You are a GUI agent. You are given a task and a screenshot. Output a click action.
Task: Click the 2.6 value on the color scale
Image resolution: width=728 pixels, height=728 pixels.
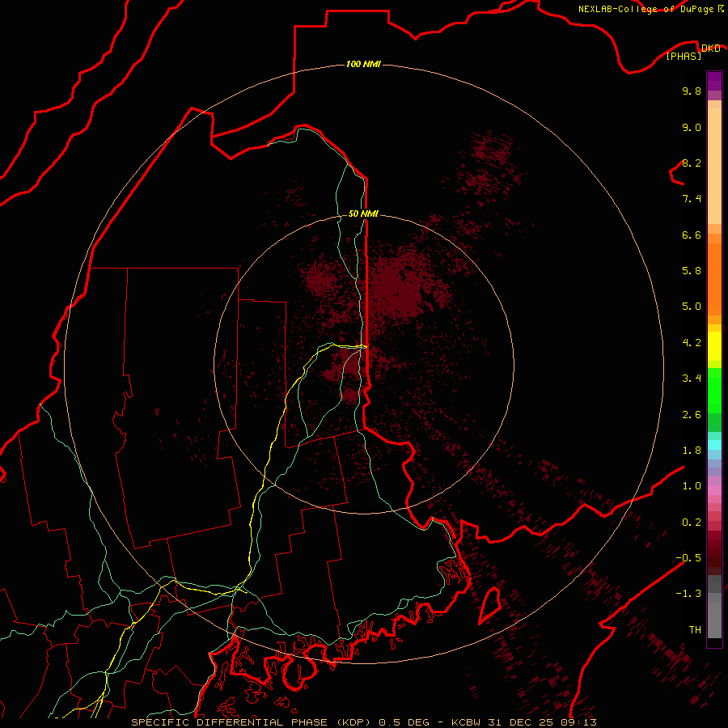point(692,415)
